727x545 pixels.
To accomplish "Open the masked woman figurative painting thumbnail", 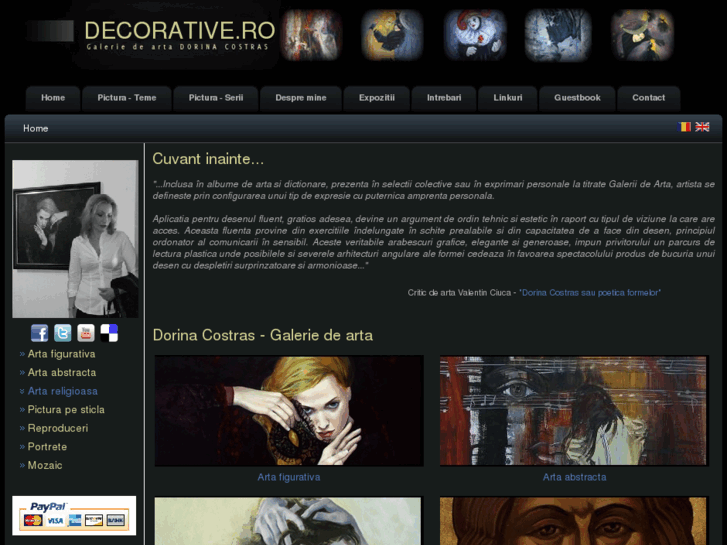I will [289, 410].
